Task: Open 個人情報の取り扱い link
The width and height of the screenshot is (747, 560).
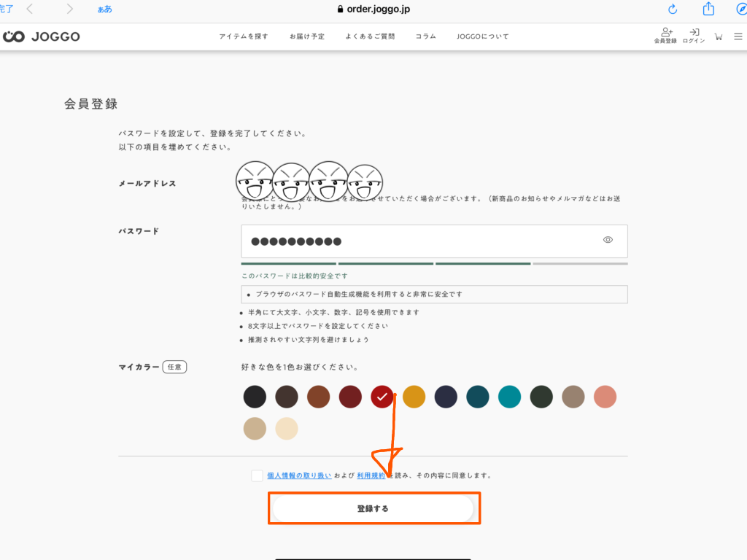Action: tap(299, 475)
